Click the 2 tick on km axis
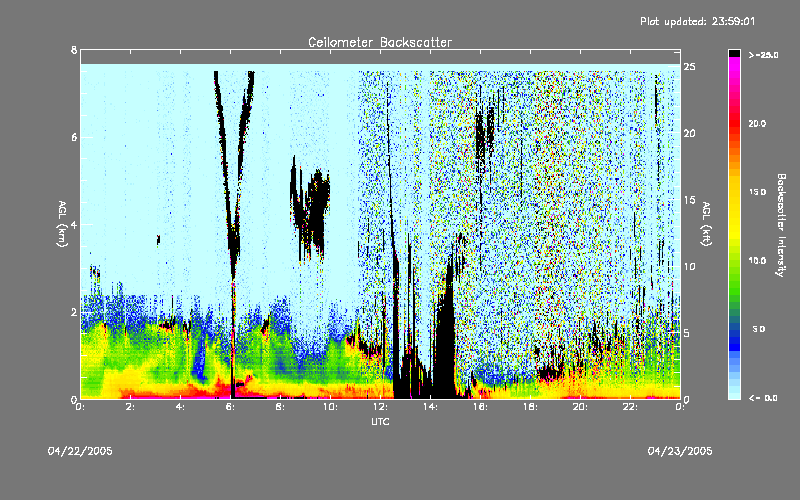This screenshot has width=800, height=500. (x=74, y=312)
